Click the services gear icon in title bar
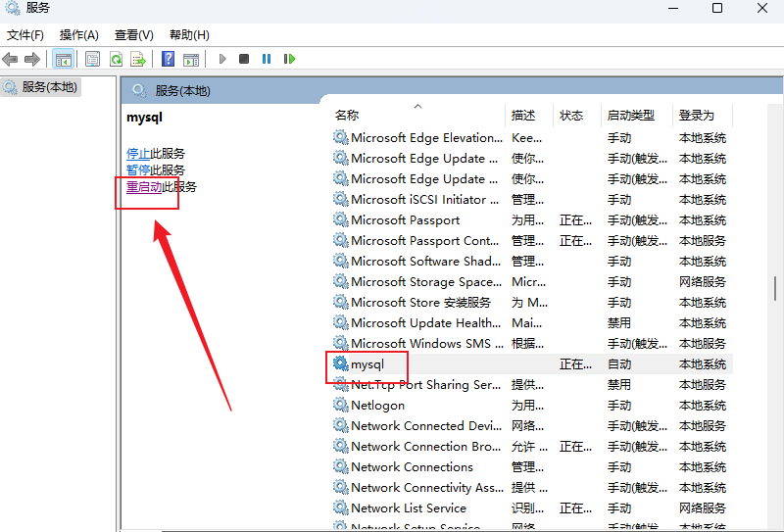This screenshot has height=532, width=784. click(x=13, y=8)
